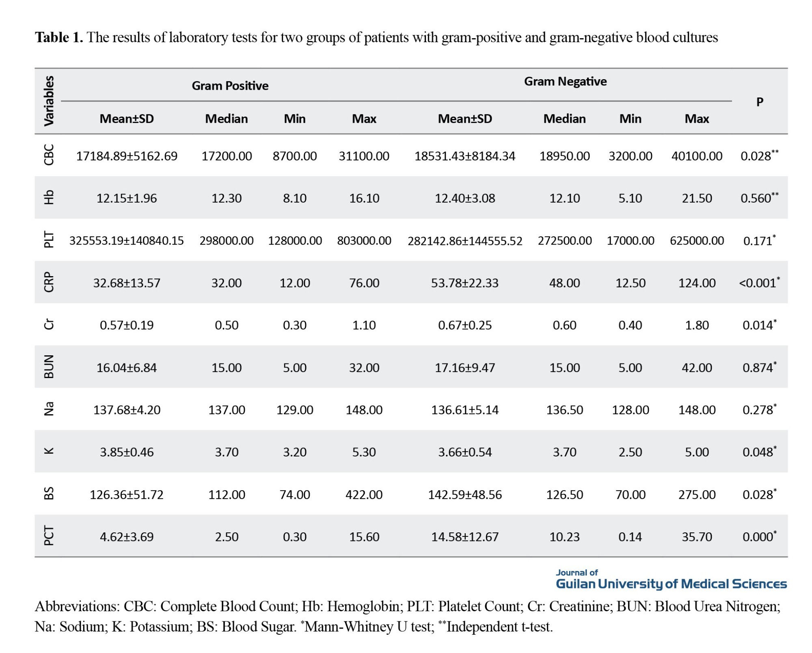The width and height of the screenshot is (812, 653).
Task: Select the PCT row label
Action: (49, 536)
